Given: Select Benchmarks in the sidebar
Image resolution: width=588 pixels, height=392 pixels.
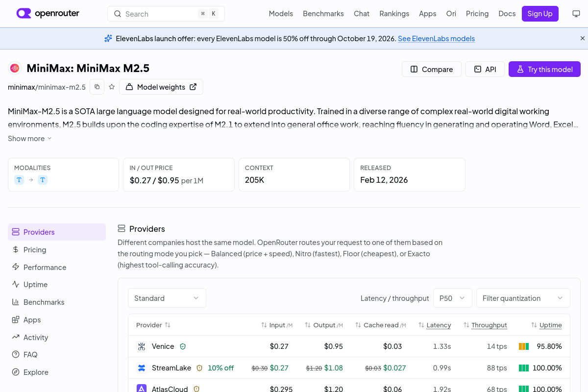Looking at the screenshot, I should click(57, 302).
